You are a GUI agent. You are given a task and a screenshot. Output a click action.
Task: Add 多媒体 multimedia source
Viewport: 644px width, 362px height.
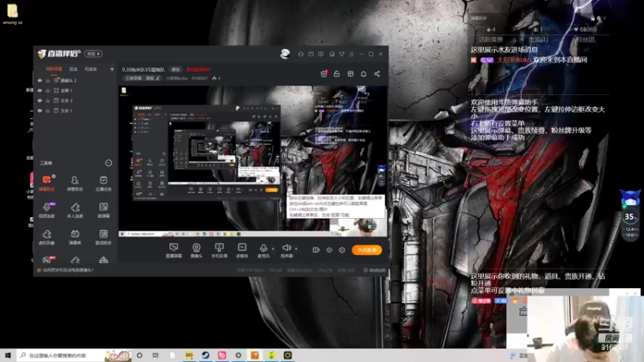pos(242,250)
